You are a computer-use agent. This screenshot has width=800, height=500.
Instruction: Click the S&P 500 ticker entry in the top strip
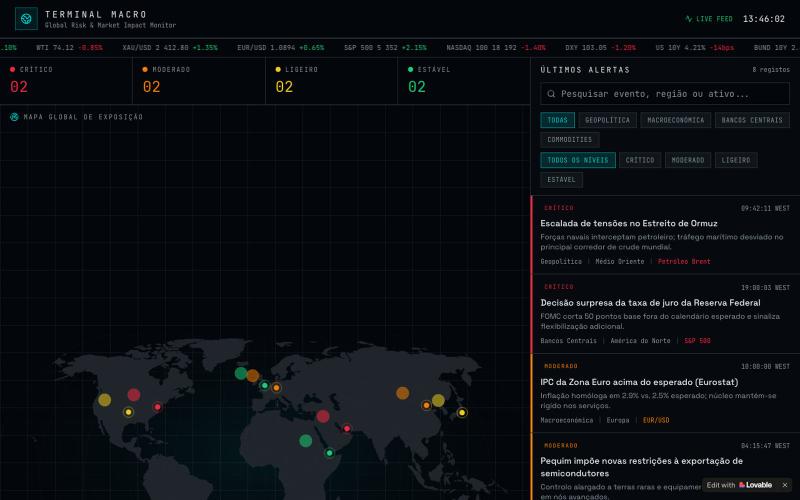(x=385, y=47)
